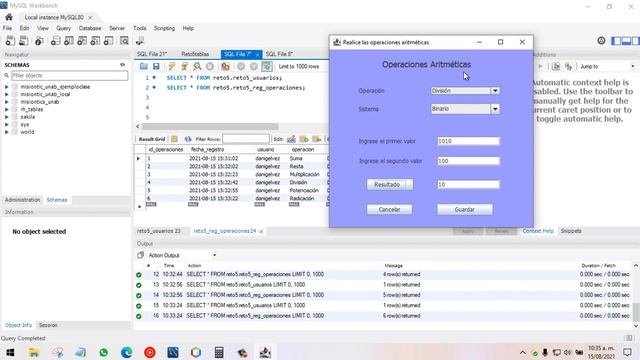
Task: Open the Sistema dropdown
Action: pyautogui.click(x=495, y=109)
